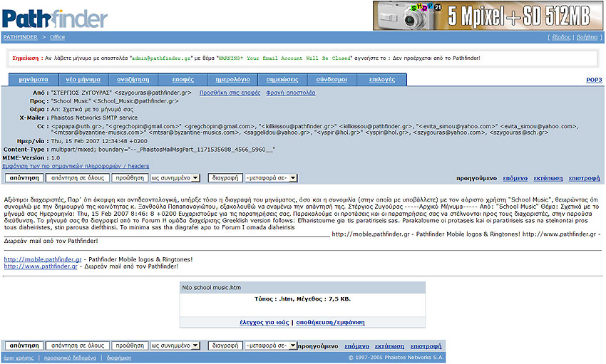This screenshot has width=606, height=364.
Task: Open the top '-μεταφορά σε-' dropdown
Action: click(x=270, y=178)
